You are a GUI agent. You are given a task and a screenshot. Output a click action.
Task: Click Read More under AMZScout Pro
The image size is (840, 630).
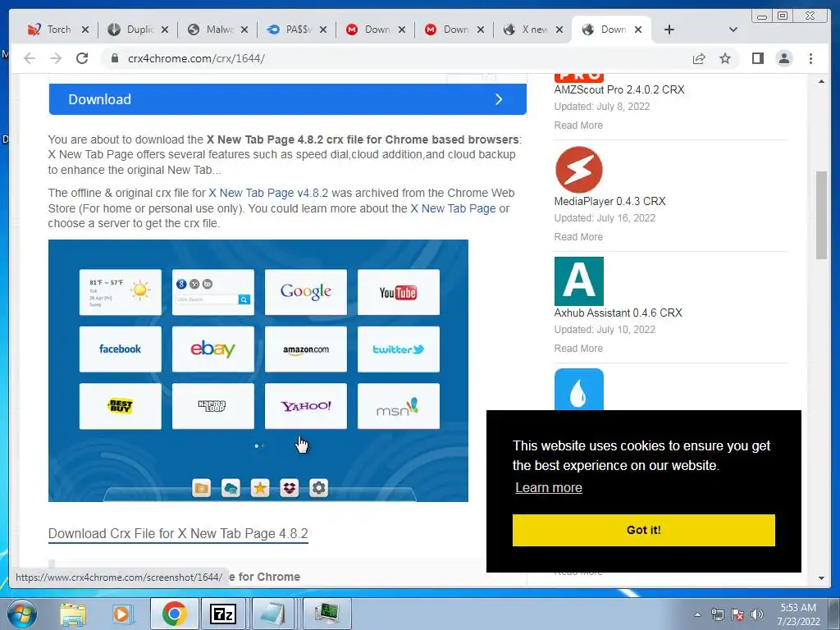[x=578, y=126]
